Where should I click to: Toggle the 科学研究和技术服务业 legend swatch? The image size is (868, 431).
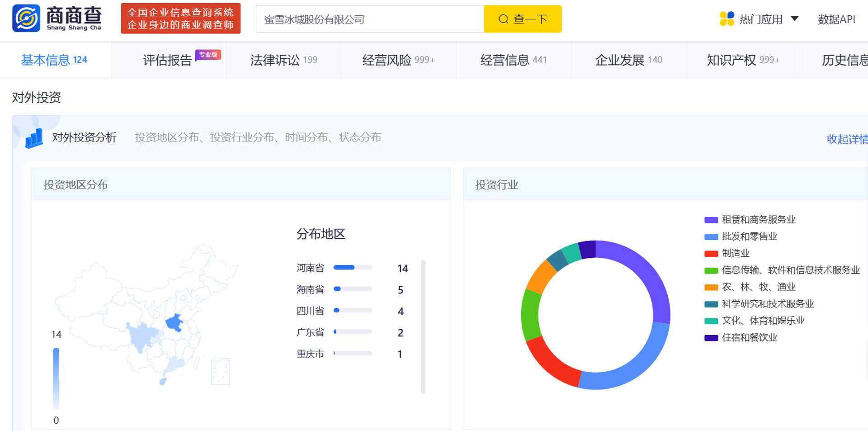(x=711, y=304)
